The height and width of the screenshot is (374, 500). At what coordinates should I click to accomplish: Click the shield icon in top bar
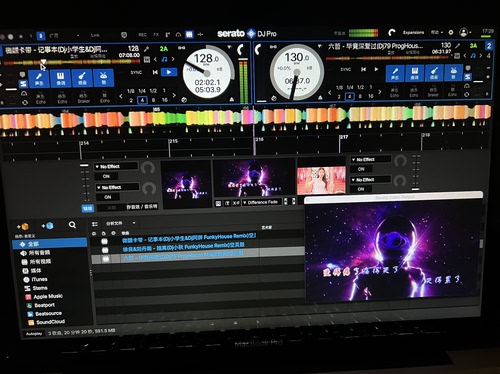point(124,35)
